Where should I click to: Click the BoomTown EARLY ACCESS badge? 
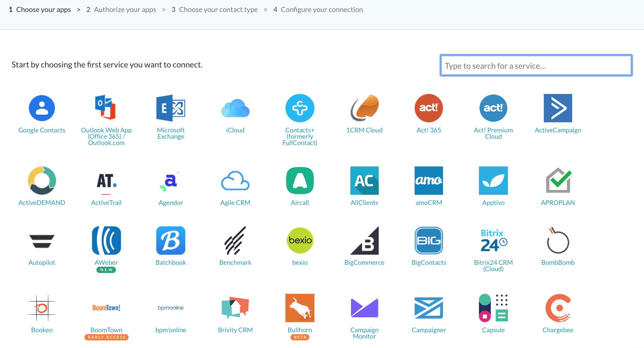106,337
